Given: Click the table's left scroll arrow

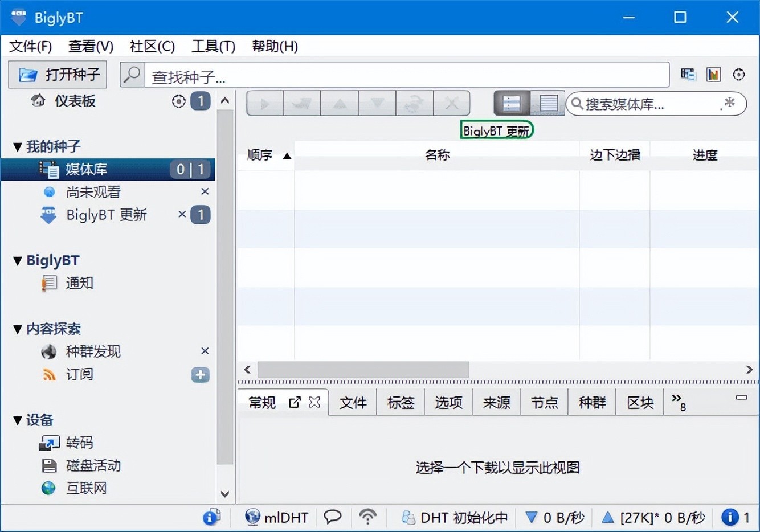Looking at the screenshot, I should tap(247, 370).
